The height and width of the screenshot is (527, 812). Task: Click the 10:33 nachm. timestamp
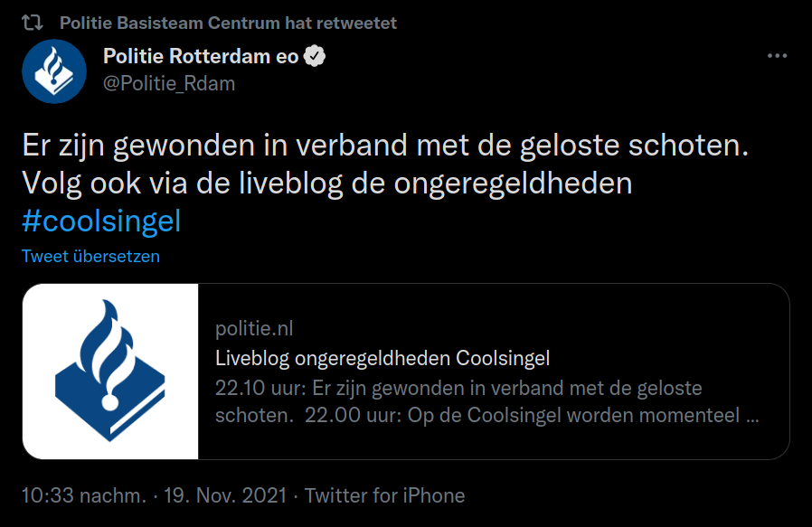pyautogui.click(x=84, y=495)
